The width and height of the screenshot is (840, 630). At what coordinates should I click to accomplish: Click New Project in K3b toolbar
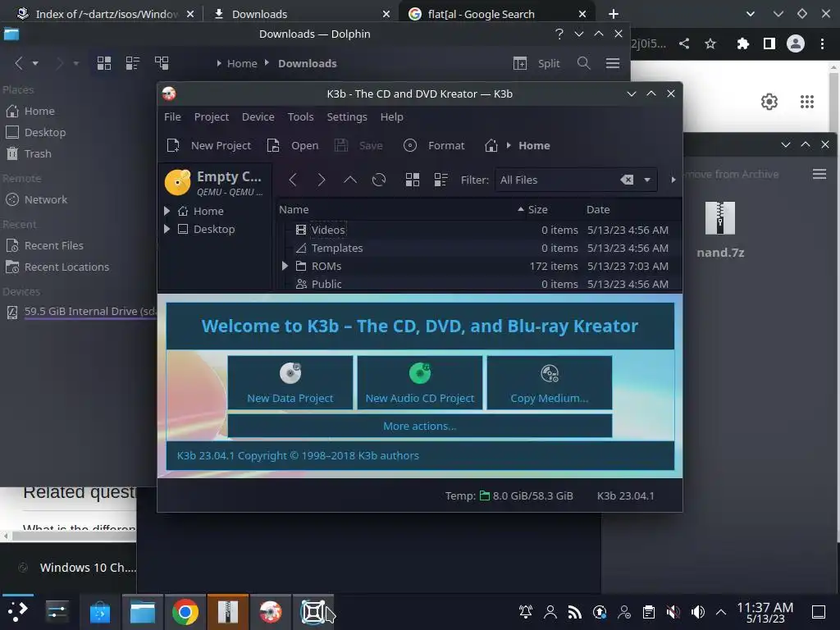[209, 146]
